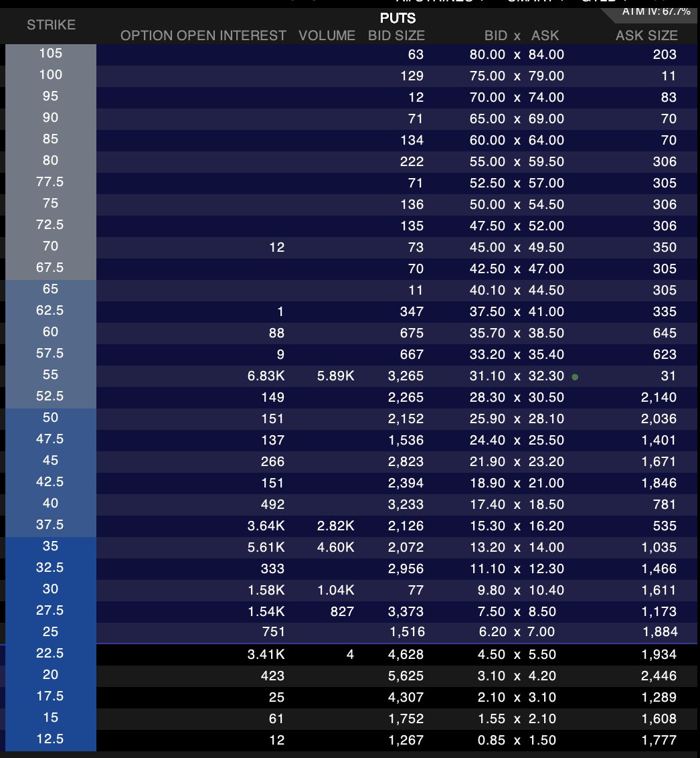The image size is (700, 758).
Task: Select the 42.5 strike cell
Action: tap(51, 481)
